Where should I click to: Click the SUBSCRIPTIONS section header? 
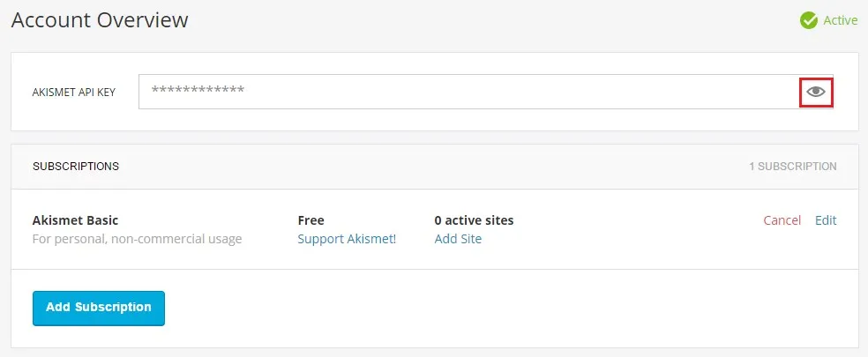(x=76, y=166)
